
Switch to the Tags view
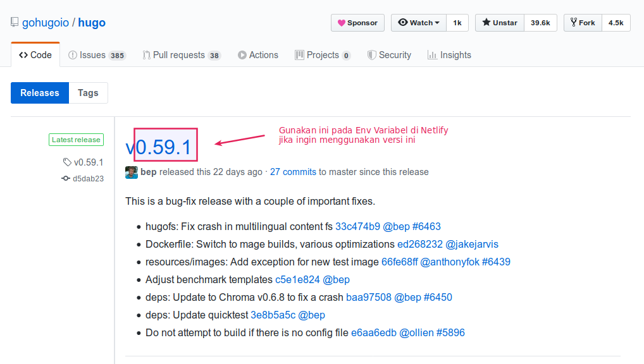tap(88, 92)
